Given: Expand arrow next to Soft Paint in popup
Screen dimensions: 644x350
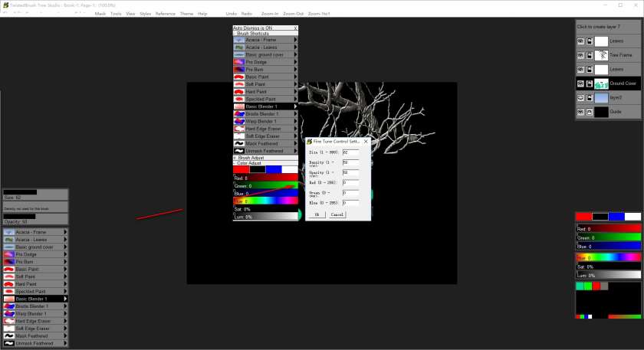Looking at the screenshot, I should [x=296, y=84].
